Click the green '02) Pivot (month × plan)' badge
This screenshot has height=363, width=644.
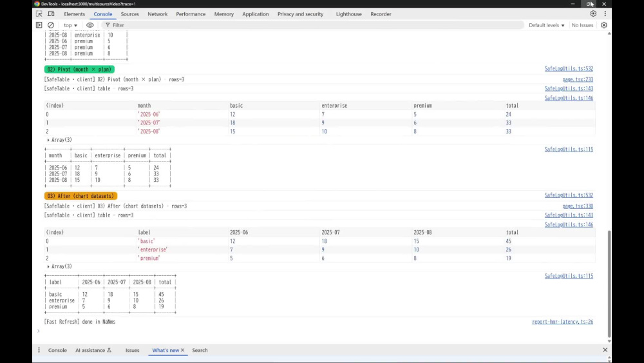(79, 69)
